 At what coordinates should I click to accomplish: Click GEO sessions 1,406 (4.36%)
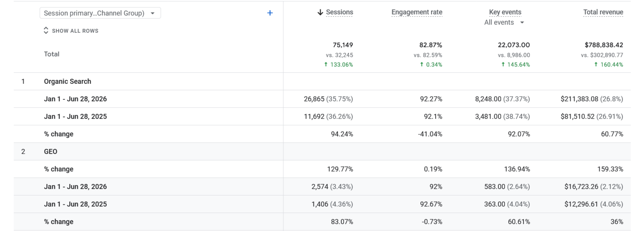pyautogui.click(x=332, y=204)
